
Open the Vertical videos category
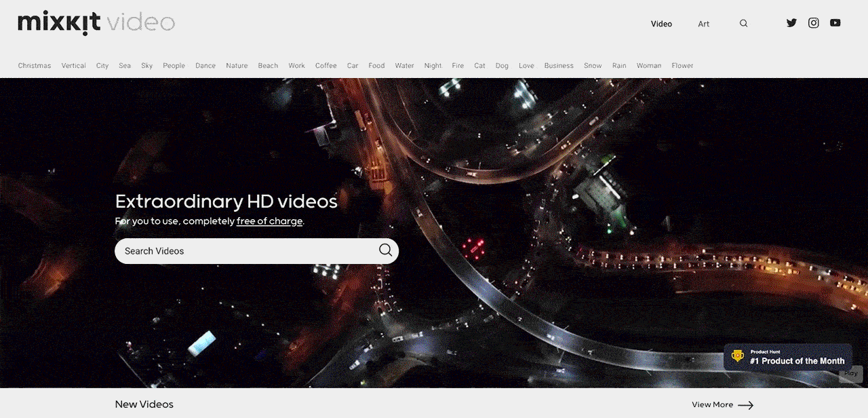coord(73,66)
